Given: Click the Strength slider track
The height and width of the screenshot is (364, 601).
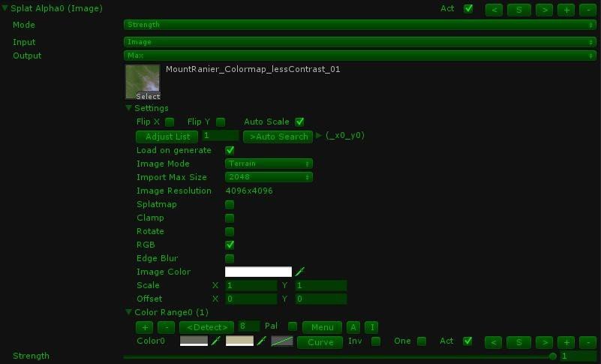Looking at the screenshot, I should pos(340,356).
